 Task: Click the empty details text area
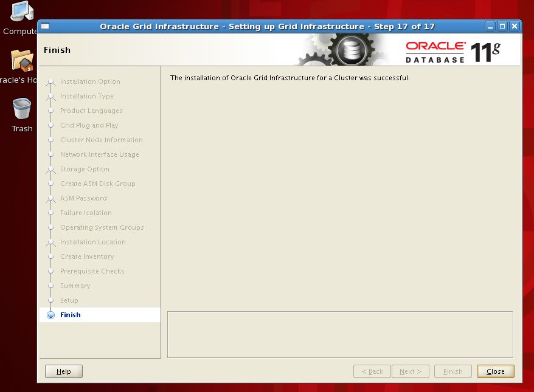(x=340, y=334)
